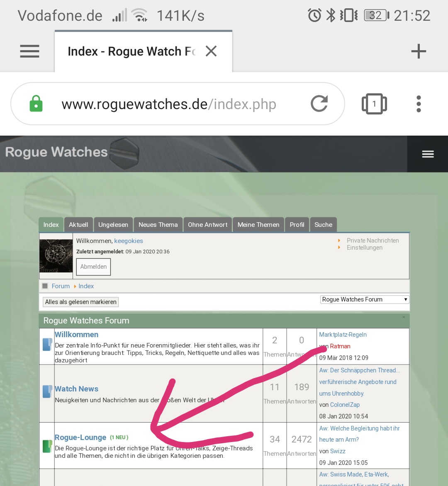
Task: Switch to the Ungelesen tab
Action: pos(113,225)
